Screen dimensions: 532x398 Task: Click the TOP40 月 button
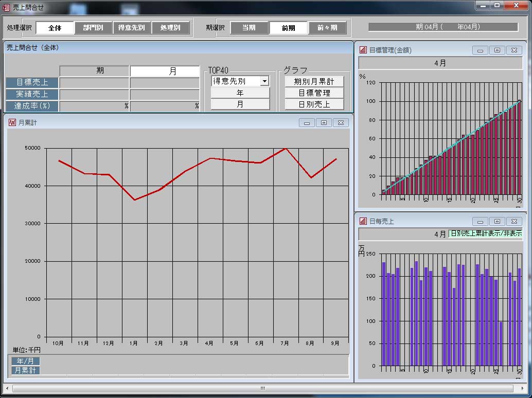(x=240, y=104)
